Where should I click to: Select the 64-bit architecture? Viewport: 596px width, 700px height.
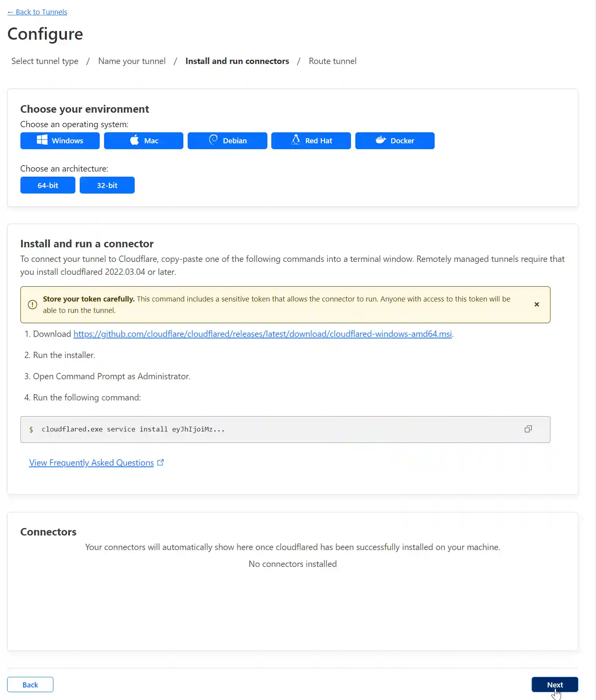[x=48, y=185]
